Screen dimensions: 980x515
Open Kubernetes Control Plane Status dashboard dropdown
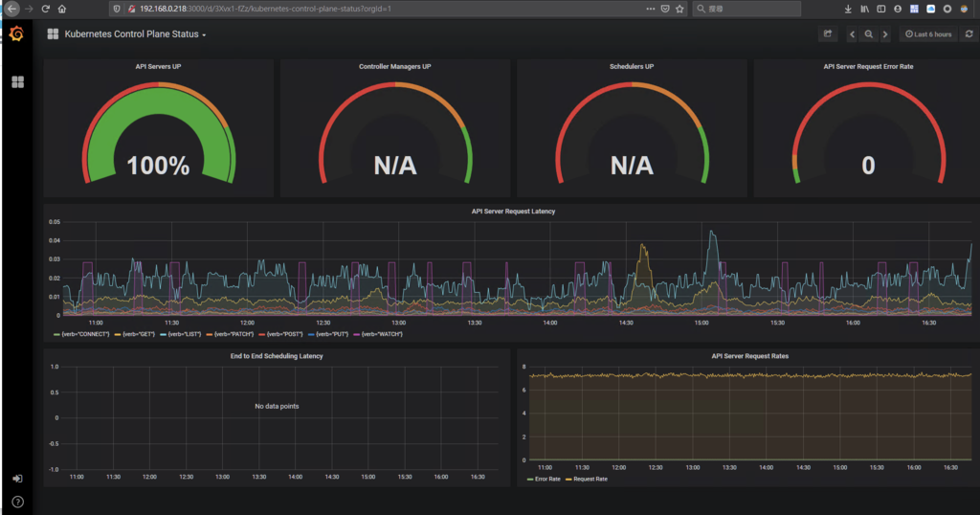tap(135, 34)
